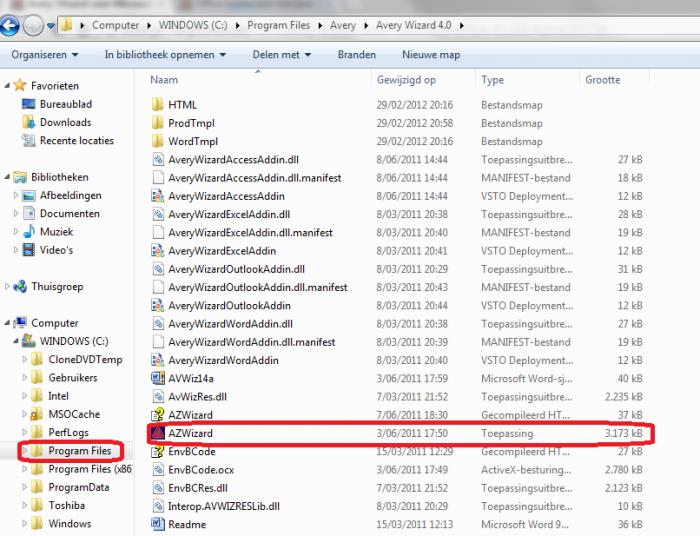This screenshot has height=536, width=700.
Task: Click the Downloads folder icon in sidebar
Action: click(29, 122)
